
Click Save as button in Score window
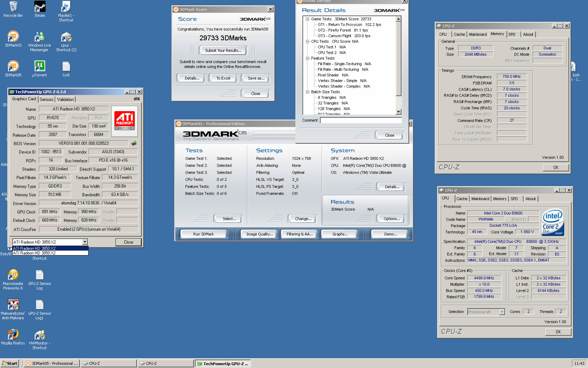point(256,78)
